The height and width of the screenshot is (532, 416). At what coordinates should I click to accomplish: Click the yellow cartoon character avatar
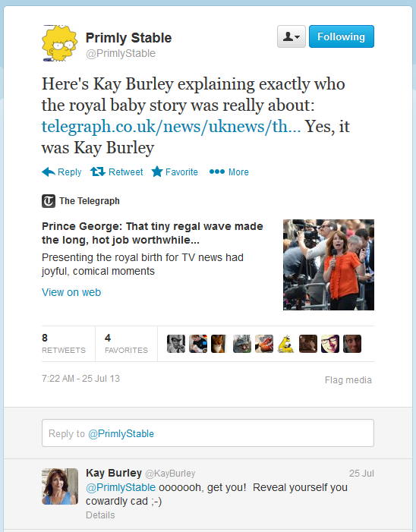pyautogui.click(x=286, y=344)
